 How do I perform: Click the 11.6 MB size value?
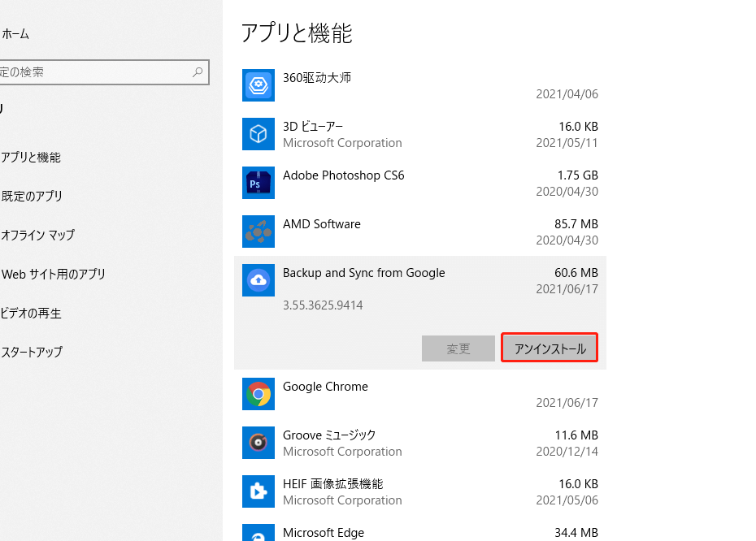click(576, 435)
